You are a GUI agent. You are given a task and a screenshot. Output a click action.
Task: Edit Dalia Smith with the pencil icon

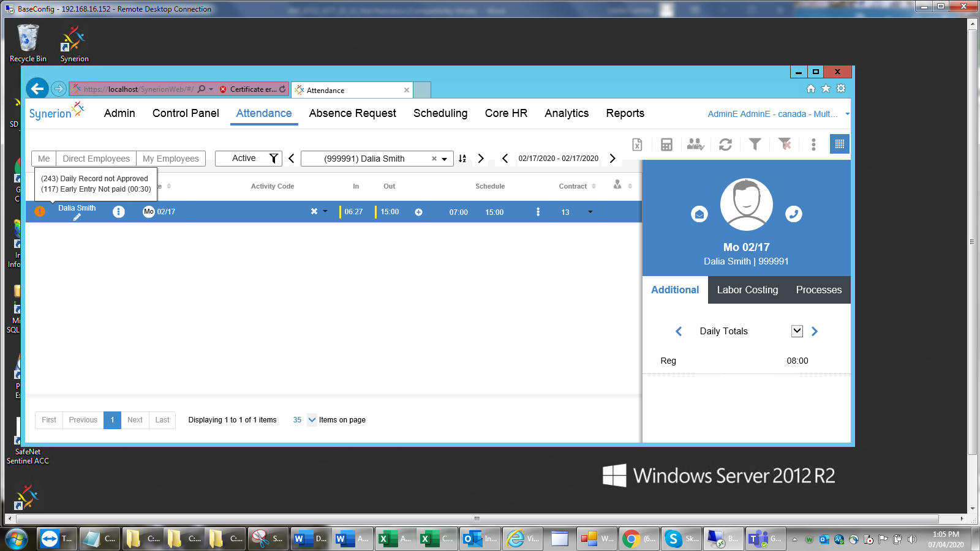pyautogui.click(x=77, y=217)
